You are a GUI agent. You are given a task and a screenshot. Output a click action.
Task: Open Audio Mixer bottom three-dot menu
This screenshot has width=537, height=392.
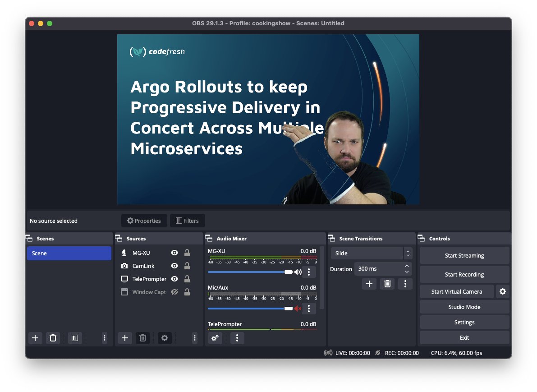[x=237, y=338]
